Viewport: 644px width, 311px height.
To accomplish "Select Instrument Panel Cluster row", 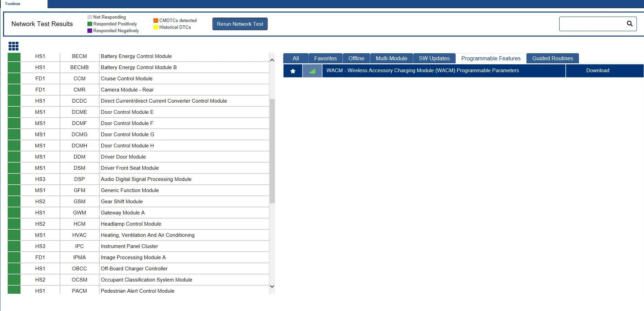I will point(138,246).
